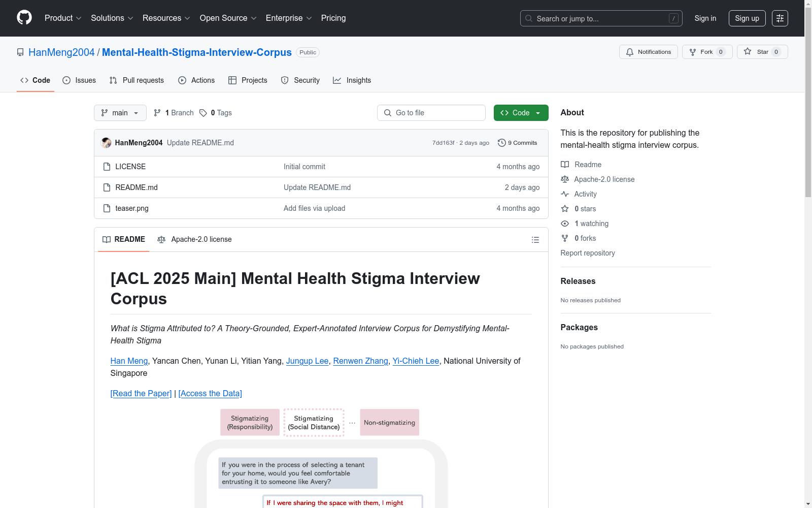Screen dimensions: 812x508
Task: Open the LICENSE file
Action: click(130, 167)
